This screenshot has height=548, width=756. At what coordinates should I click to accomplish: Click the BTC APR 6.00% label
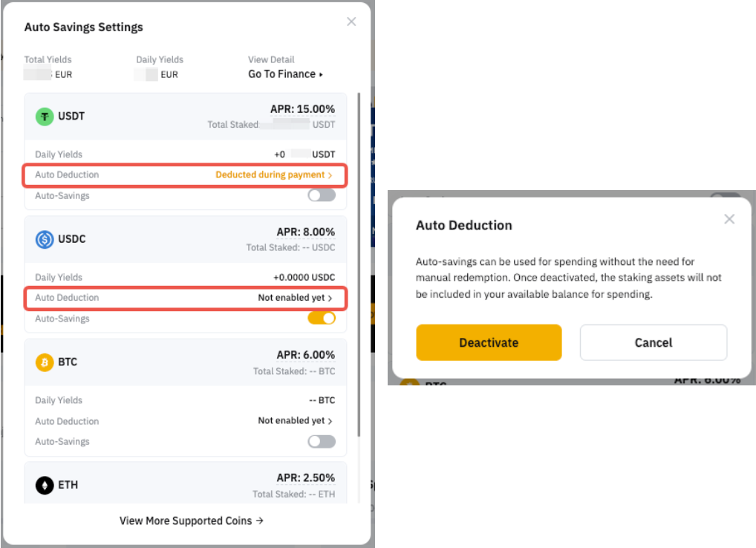[x=305, y=355]
